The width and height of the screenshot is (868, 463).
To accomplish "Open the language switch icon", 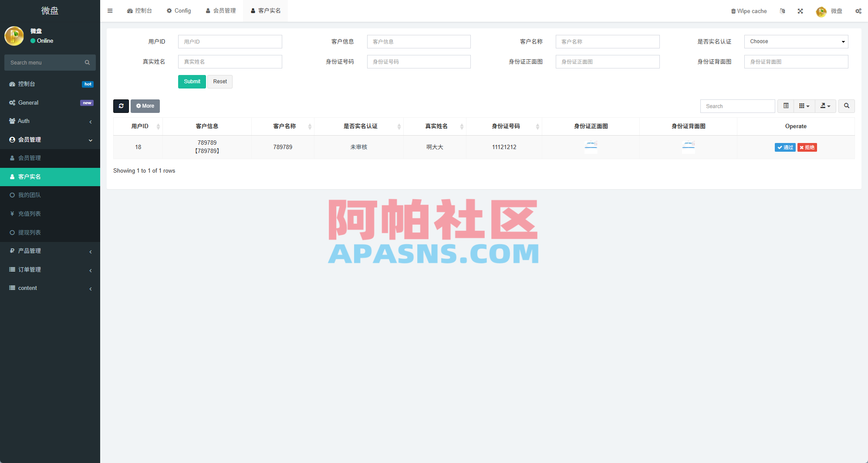I will point(782,11).
